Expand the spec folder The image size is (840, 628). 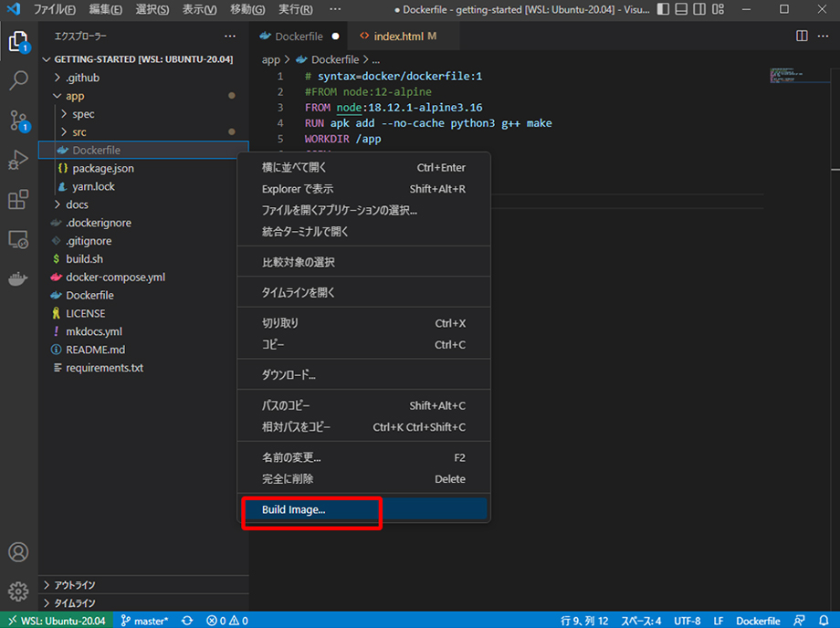coord(143,114)
